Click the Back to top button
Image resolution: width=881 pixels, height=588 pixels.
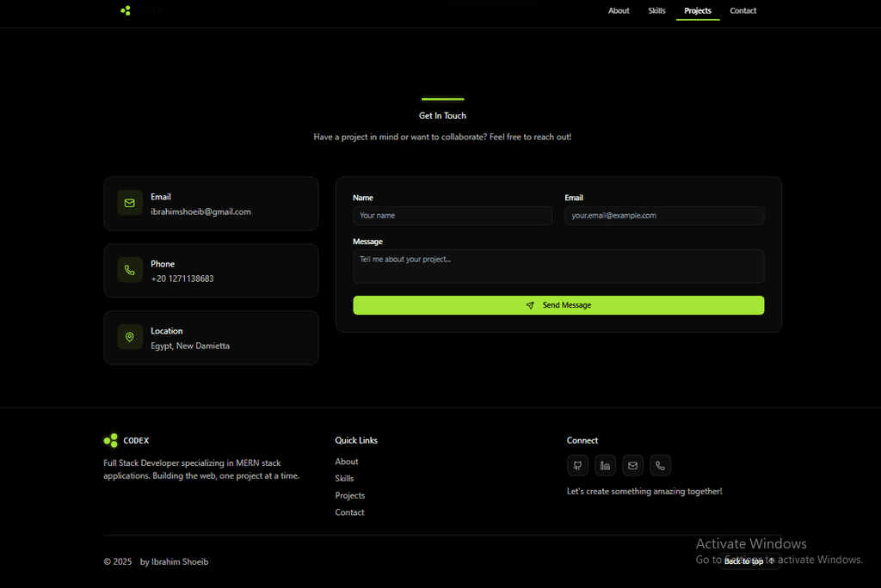[749, 561]
